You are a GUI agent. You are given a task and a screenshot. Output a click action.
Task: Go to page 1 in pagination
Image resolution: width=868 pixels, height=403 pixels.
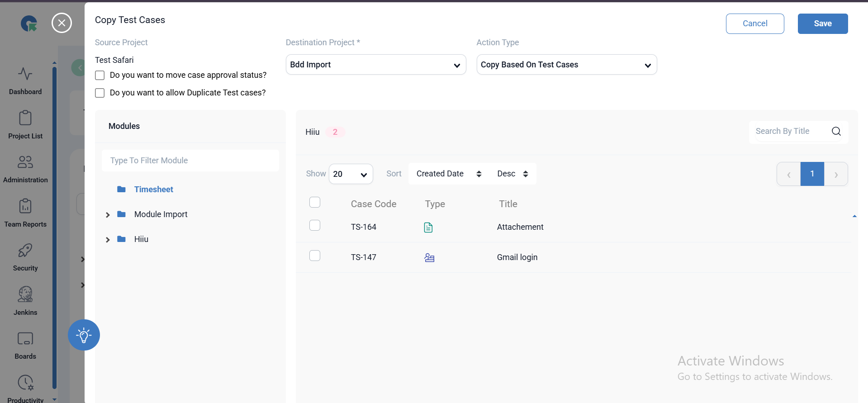pos(812,174)
